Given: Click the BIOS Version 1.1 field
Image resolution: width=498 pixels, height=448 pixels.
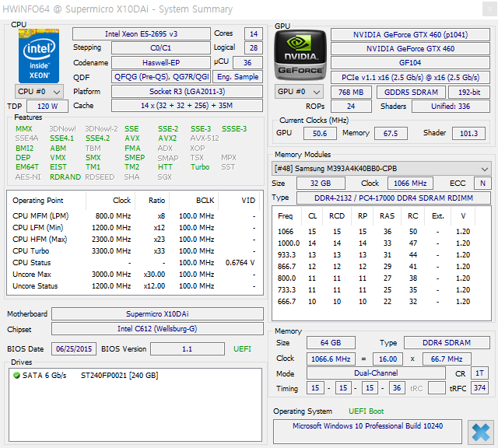Looking at the screenshot, I should [x=188, y=349].
